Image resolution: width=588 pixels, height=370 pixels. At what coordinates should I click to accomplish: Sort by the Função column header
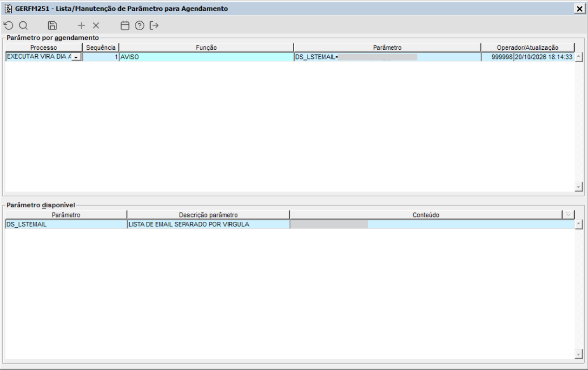coord(206,47)
